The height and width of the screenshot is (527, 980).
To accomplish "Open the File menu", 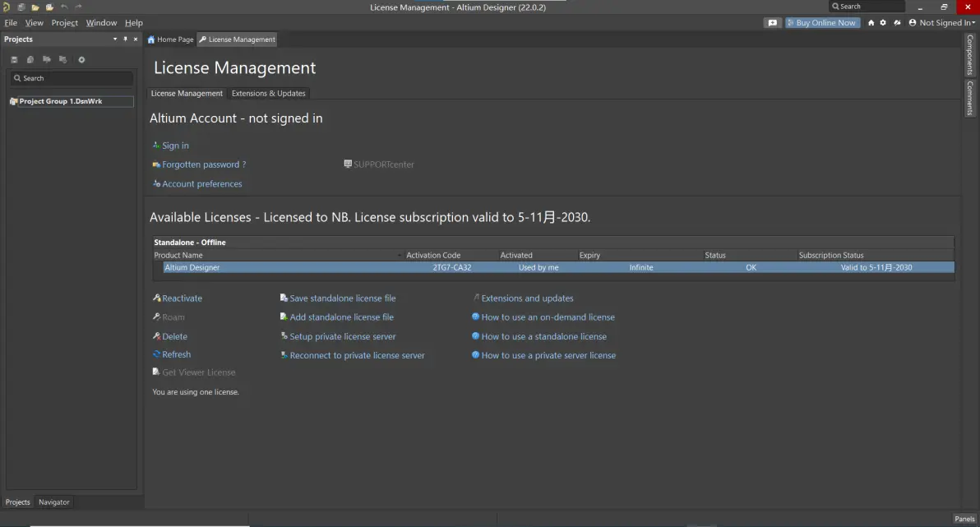I will 11,22.
